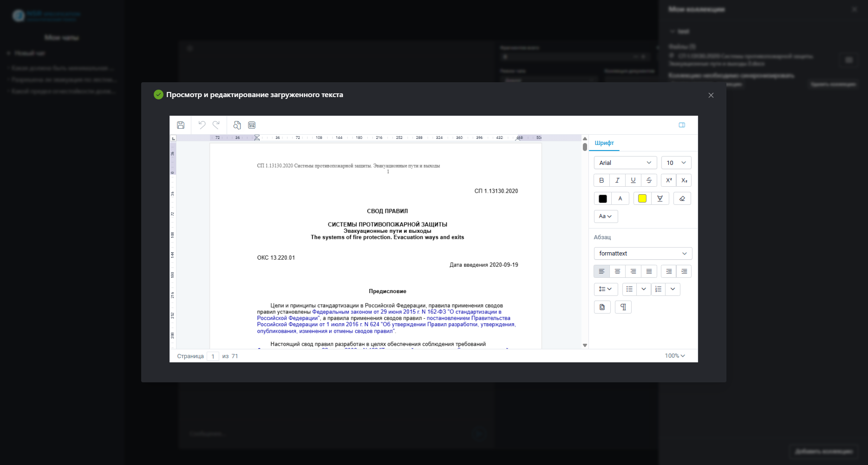Toggle the right side panel icon
Screen dimensions: 868x465
coord(682,125)
